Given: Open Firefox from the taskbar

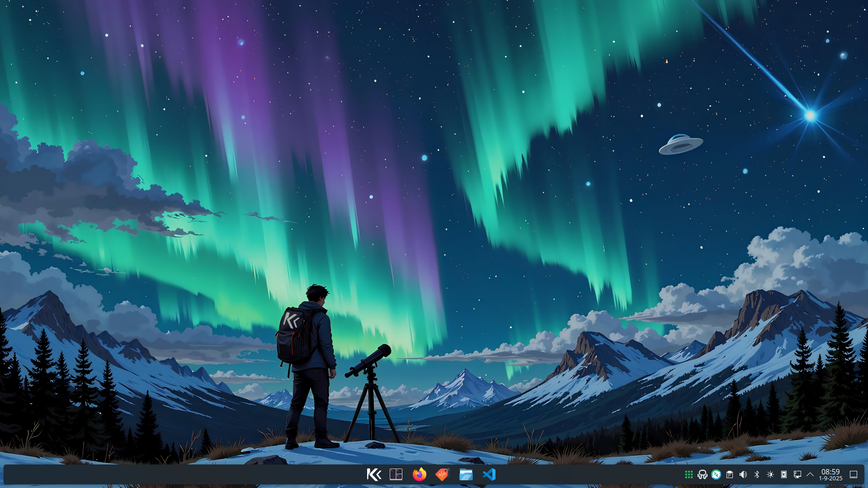Looking at the screenshot, I should coord(420,474).
